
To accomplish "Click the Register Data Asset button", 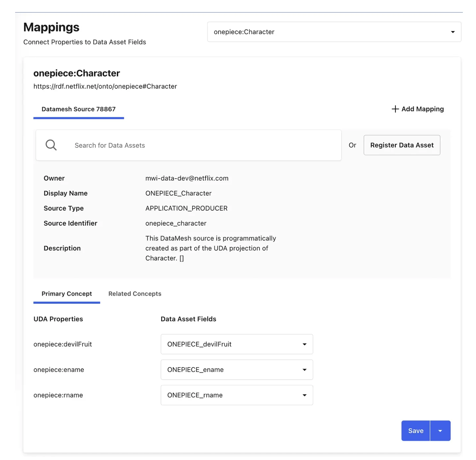I will pyautogui.click(x=402, y=145).
